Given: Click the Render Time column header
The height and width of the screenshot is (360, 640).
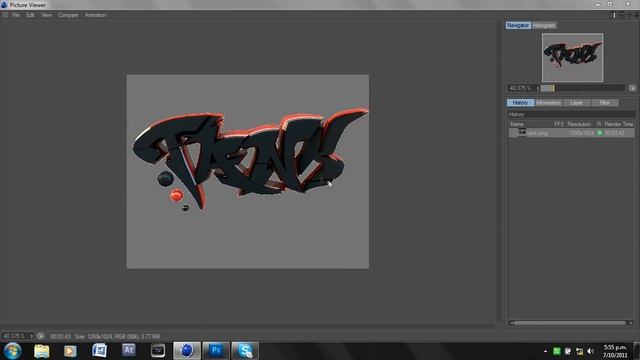Looking at the screenshot, I should [619, 124].
